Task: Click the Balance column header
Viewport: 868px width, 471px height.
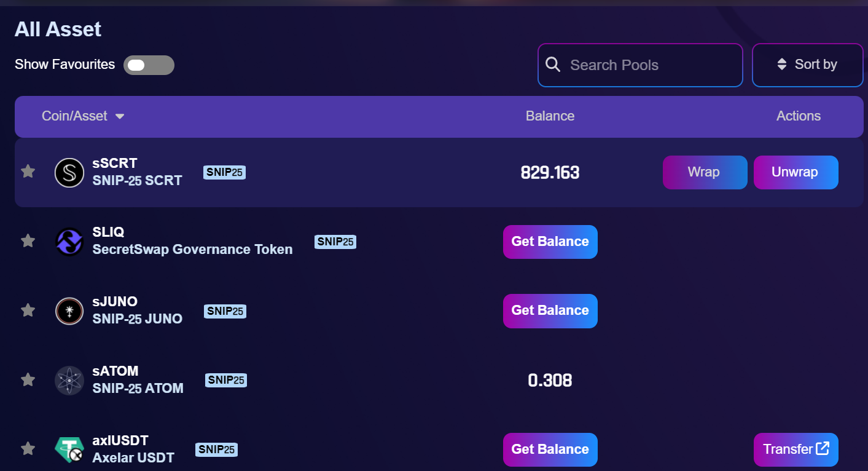Action: 550,116
